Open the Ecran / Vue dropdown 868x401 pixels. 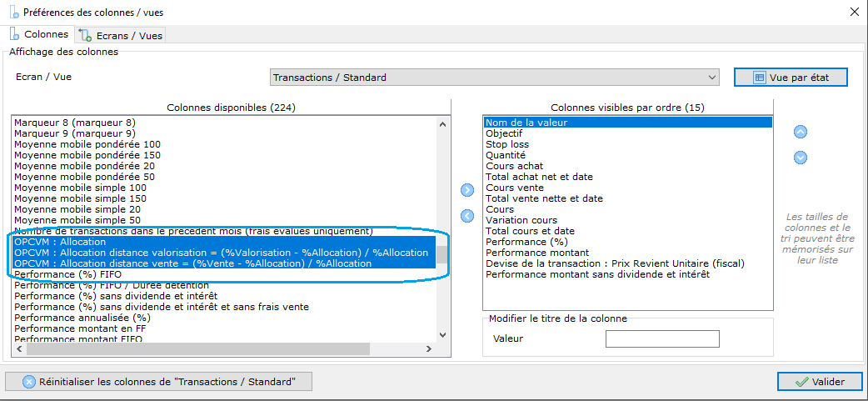tap(494, 78)
